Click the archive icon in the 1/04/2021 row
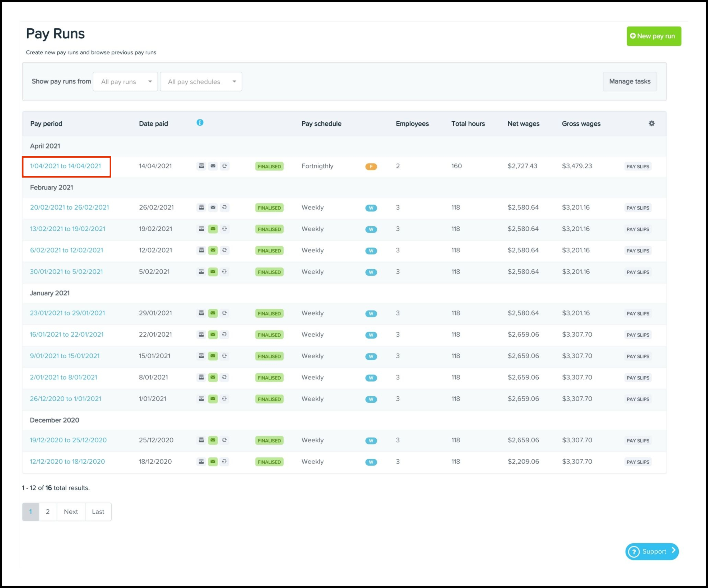 click(202, 166)
